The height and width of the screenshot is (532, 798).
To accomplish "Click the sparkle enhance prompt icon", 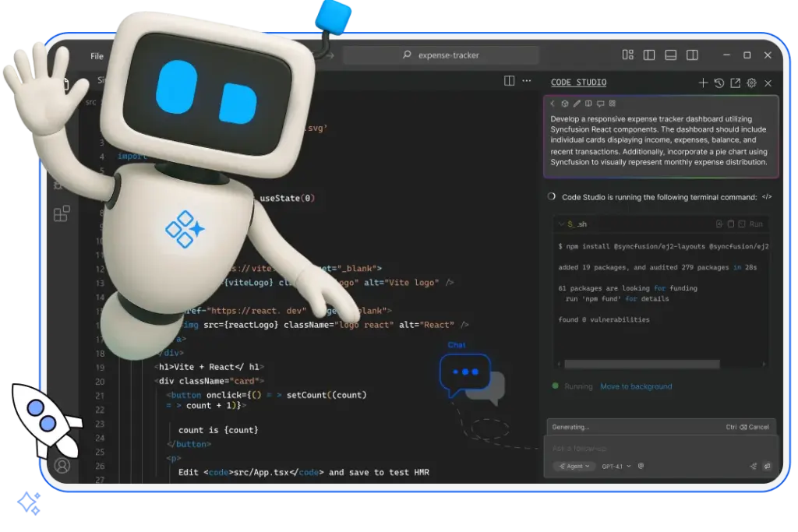I will coord(754,466).
